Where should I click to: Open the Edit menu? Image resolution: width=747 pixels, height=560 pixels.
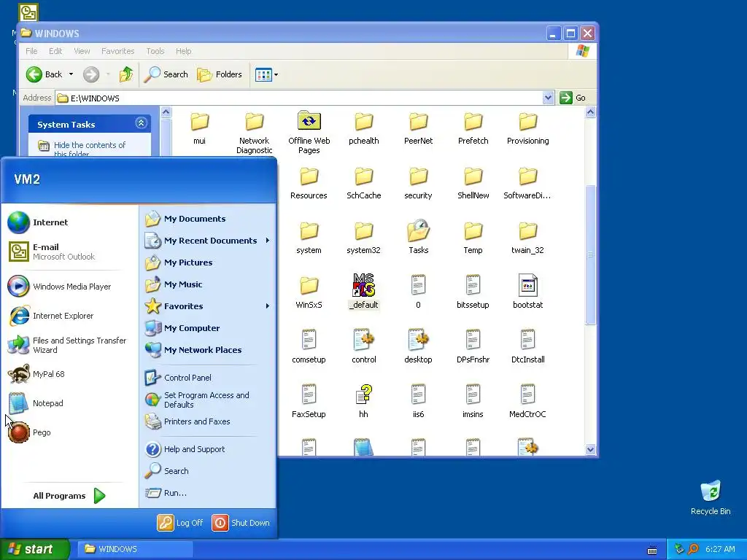click(55, 51)
